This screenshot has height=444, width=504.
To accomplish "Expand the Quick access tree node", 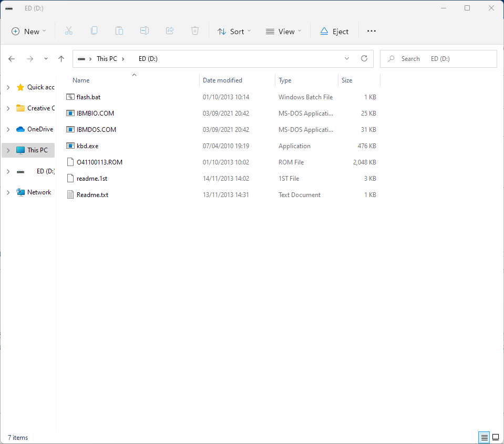I will tap(8, 87).
